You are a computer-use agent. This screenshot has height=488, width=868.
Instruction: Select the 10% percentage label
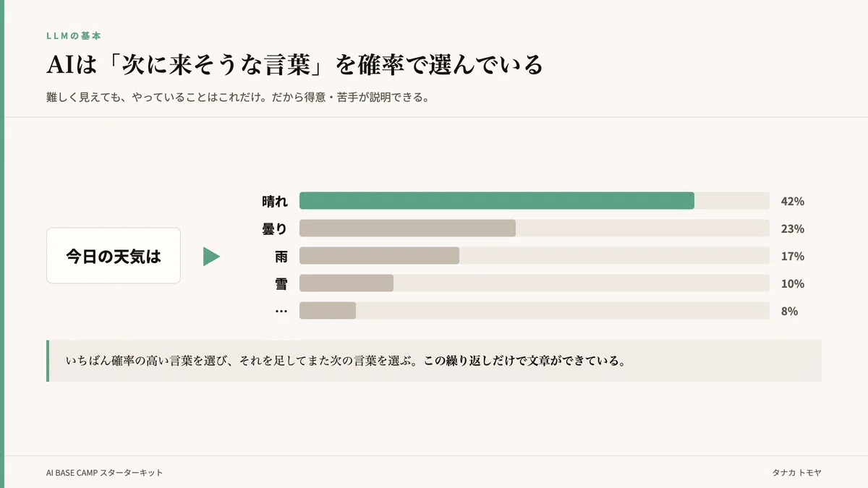[793, 283]
